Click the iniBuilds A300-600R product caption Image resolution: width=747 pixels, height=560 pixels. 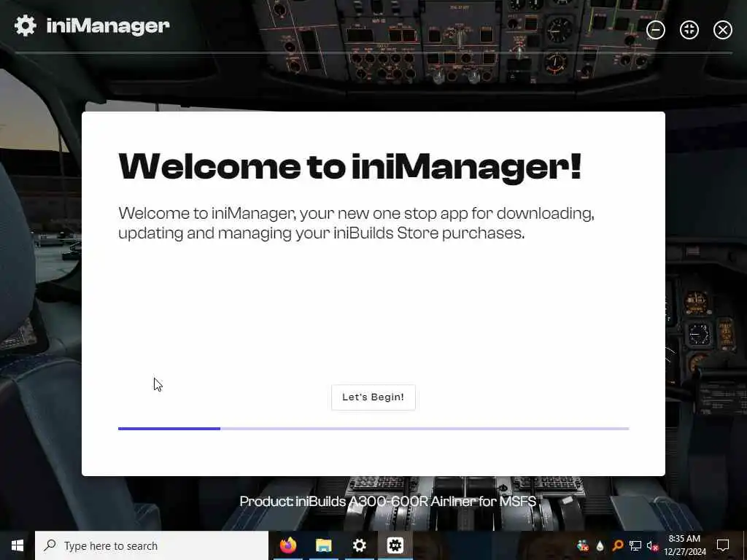(x=388, y=502)
